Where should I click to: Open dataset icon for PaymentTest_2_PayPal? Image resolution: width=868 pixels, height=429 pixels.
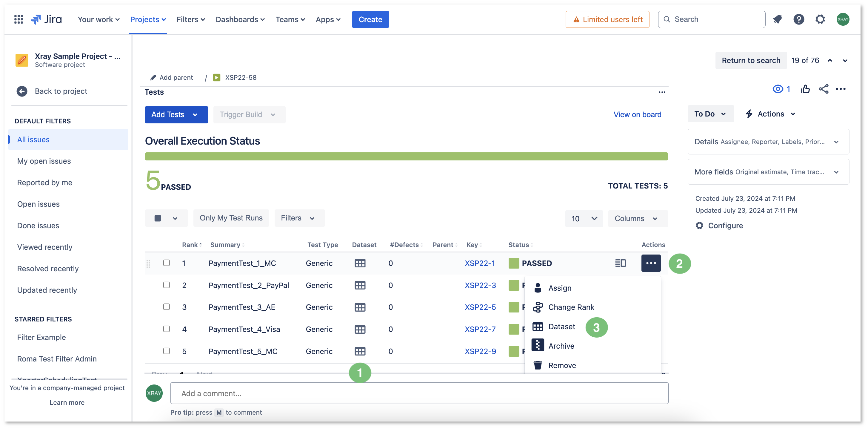click(360, 285)
